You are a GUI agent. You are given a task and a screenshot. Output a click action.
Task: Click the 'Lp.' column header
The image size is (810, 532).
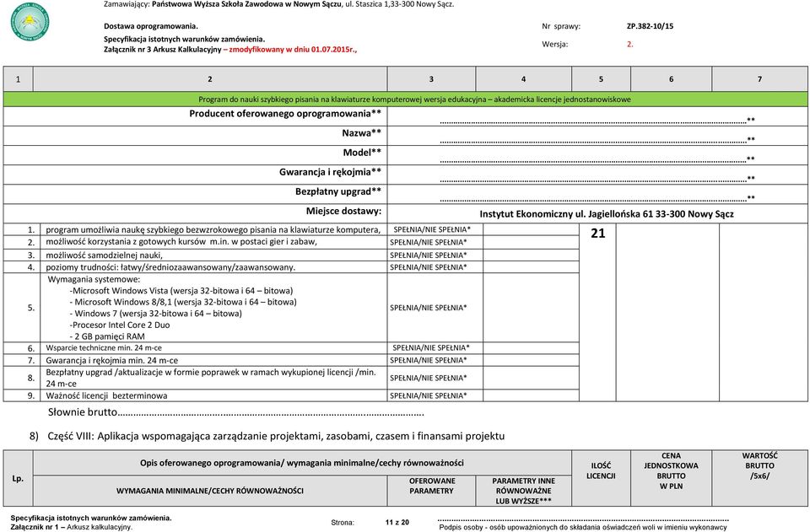click(x=18, y=478)
